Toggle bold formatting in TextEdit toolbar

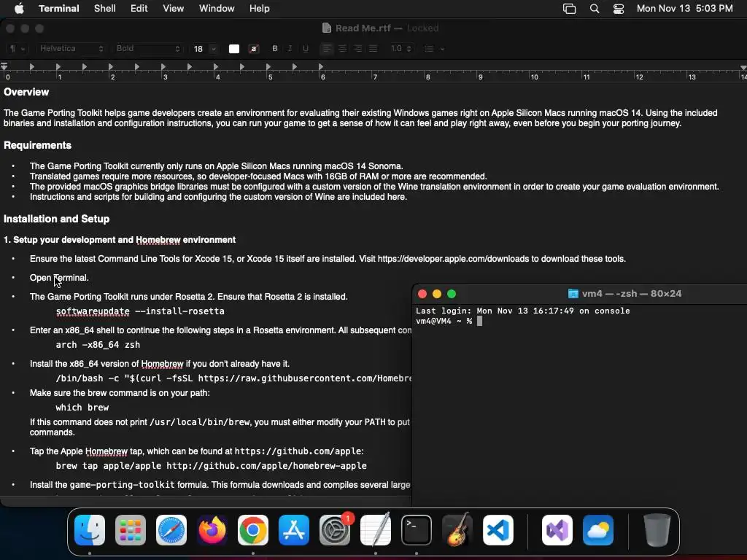[x=275, y=49]
